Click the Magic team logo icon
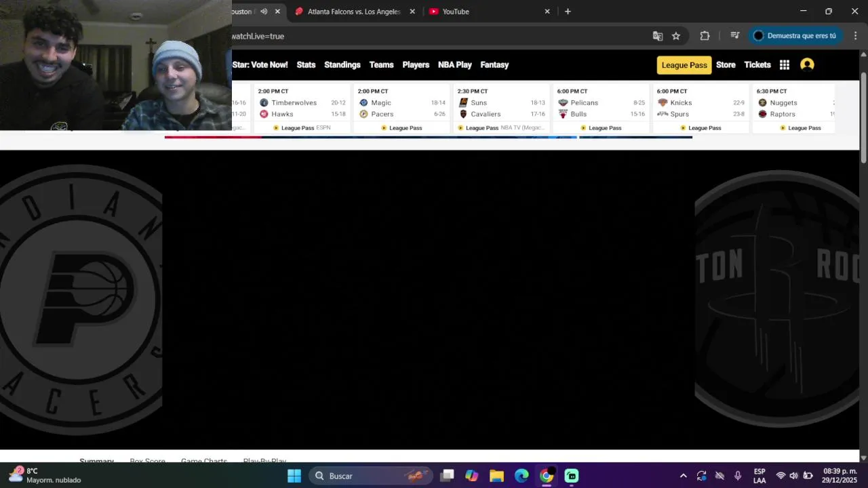The width and height of the screenshot is (868, 488). (363, 103)
